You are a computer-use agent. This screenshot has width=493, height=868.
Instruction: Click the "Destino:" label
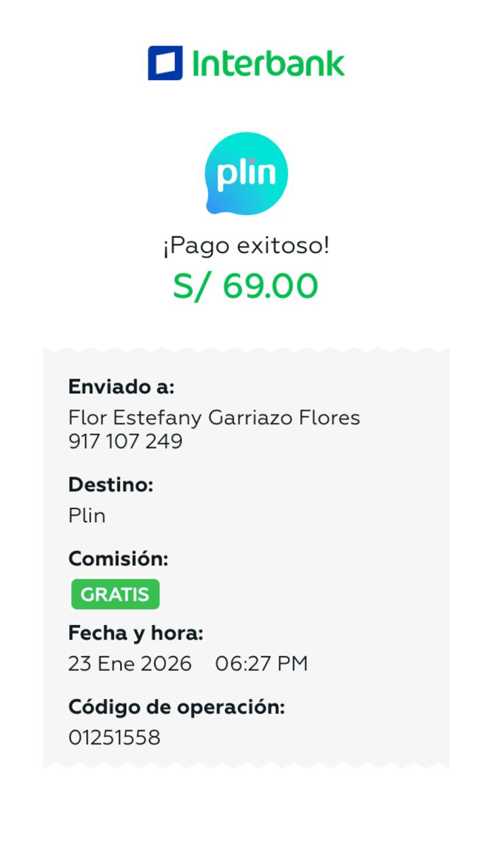tap(111, 485)
